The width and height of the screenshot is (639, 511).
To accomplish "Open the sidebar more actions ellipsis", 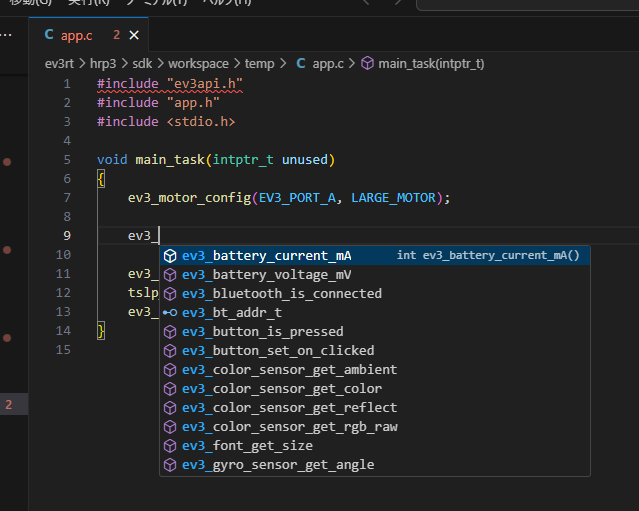I will [7, 35].
